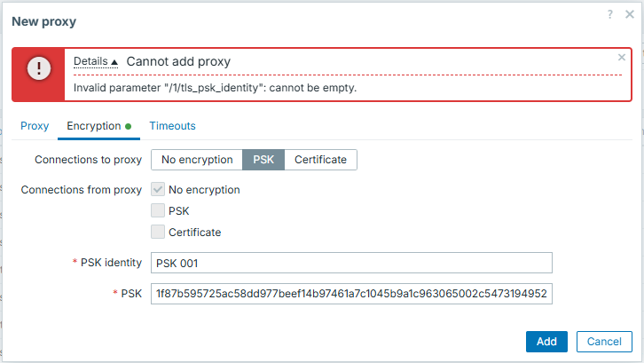Enable Certificate checkbox for connections from proxy
This screenshot has width=644, height=363.
tap(158, 232)
